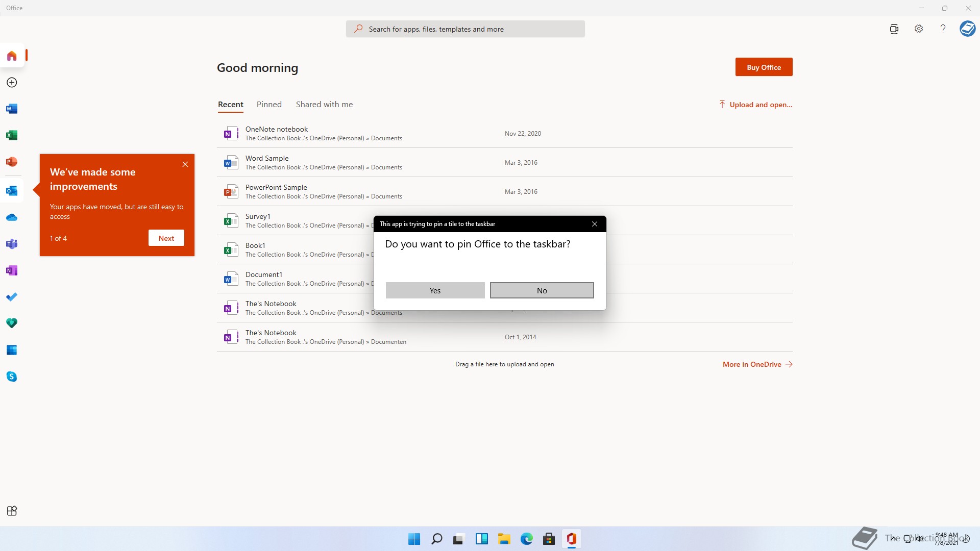Image resolution: width=980 pixels, height=551 pixels.
Task: Open The's Notebook dated Oct 1, 2014
Action: click(504, 337)
